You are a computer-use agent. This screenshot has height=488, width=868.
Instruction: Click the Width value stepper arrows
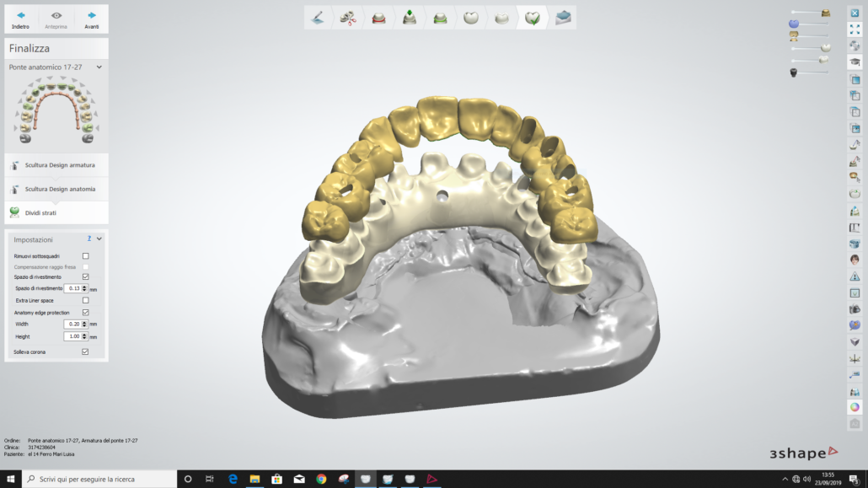coord(85,324)
